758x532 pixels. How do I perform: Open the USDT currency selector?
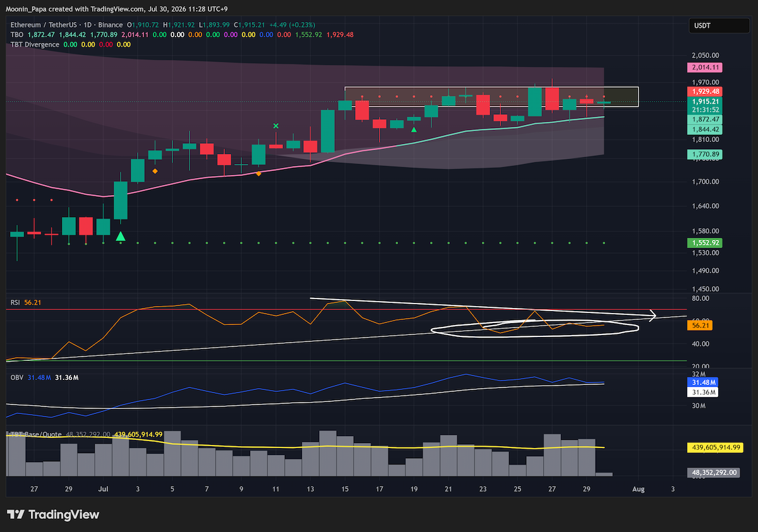[x=711, y=26]
